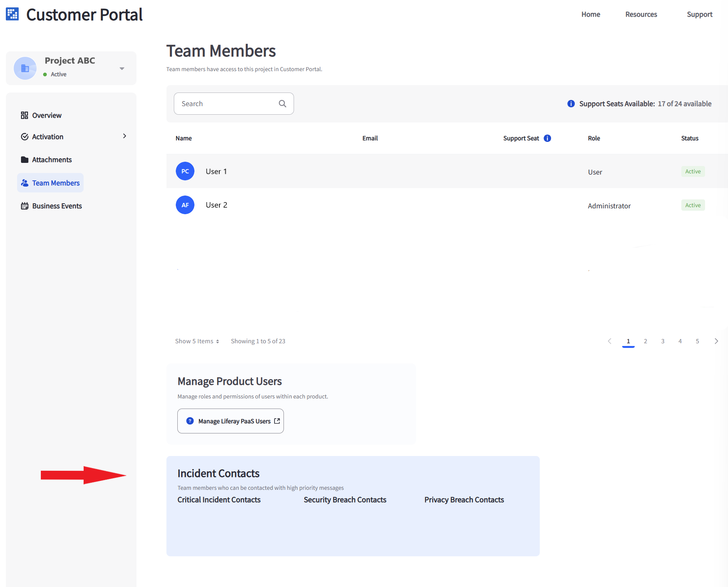Click the question mark icon on Manage button
Image resolution: width=728 pixels, height=587 pixels.
[190, 421]
